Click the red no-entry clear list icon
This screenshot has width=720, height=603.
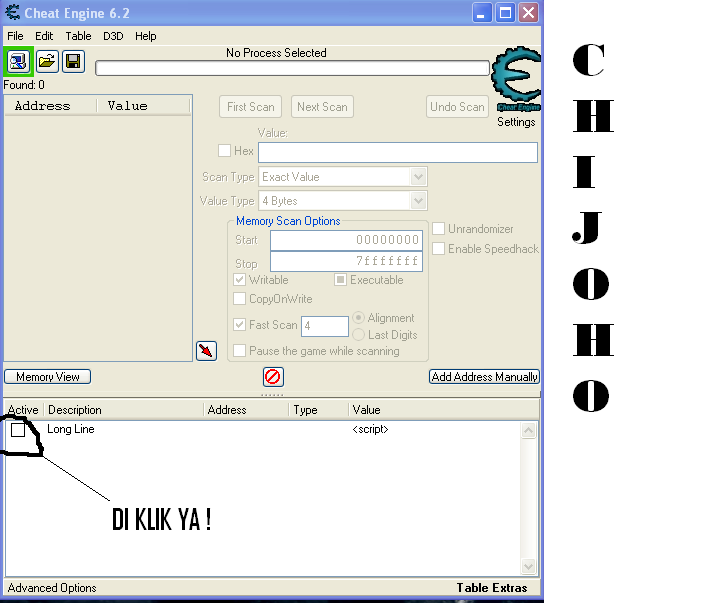[273, 377]
